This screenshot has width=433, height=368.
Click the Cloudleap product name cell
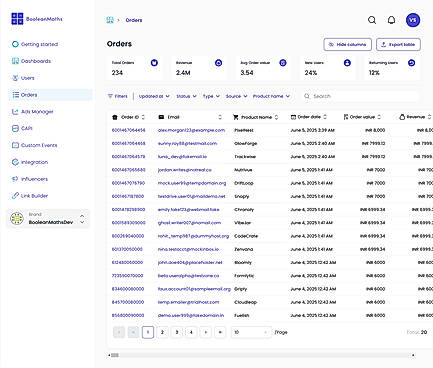[245, 302]
